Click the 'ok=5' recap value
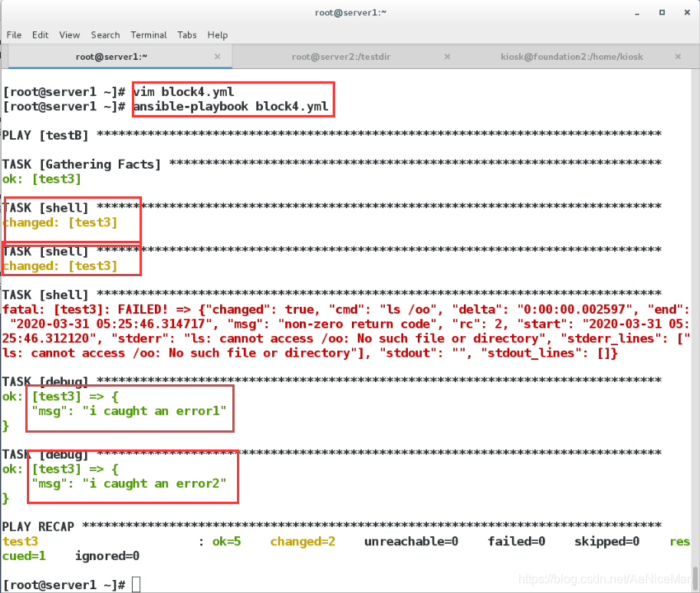This screenshot has height=593, width=700. click(226, 542)
